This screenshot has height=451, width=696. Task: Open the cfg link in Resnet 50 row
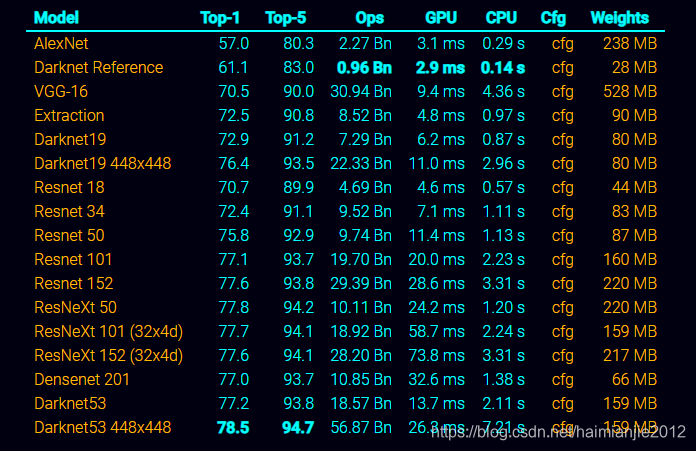point(562,236)
